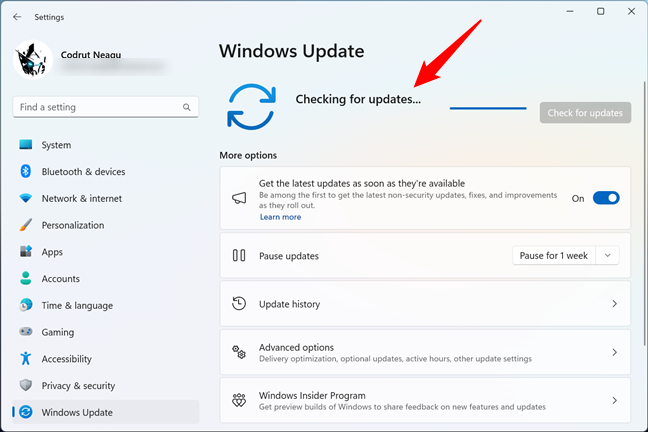Select the Accessibility figure icon
This screenshot has height=432, width=648.
(26, 358)
